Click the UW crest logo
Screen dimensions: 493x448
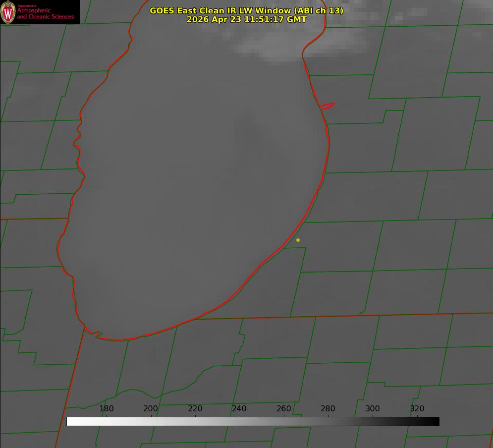(x=8, y=12)
